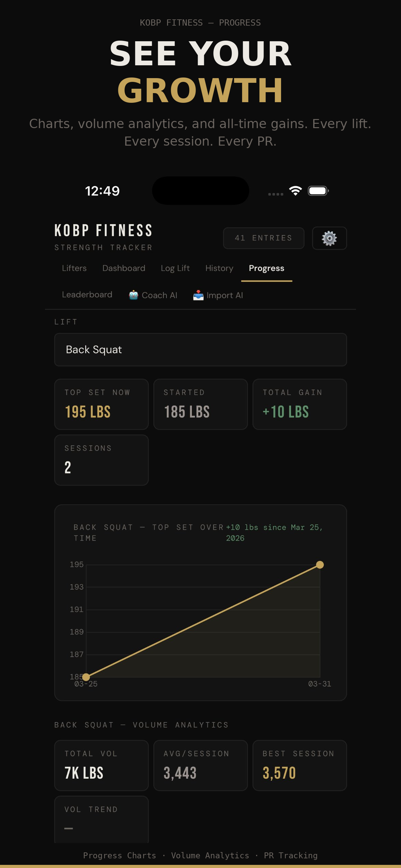Click 'Back Squat — Volume Analytics' heading

[141, 725]
